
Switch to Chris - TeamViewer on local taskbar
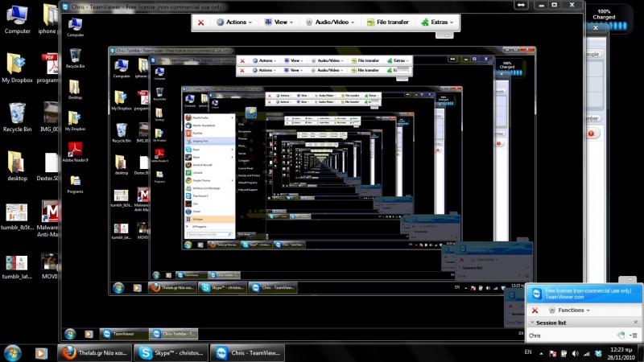248,353
